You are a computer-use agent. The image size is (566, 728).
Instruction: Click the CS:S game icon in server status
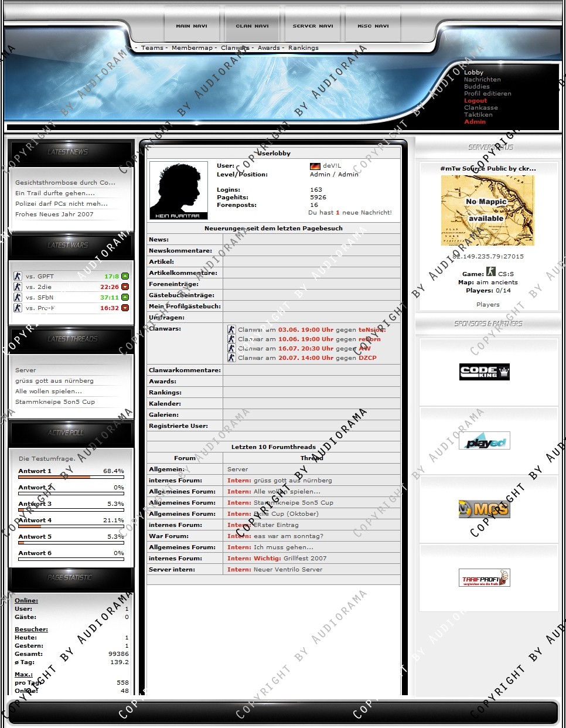pyautogui.click(x=491, y=272)
